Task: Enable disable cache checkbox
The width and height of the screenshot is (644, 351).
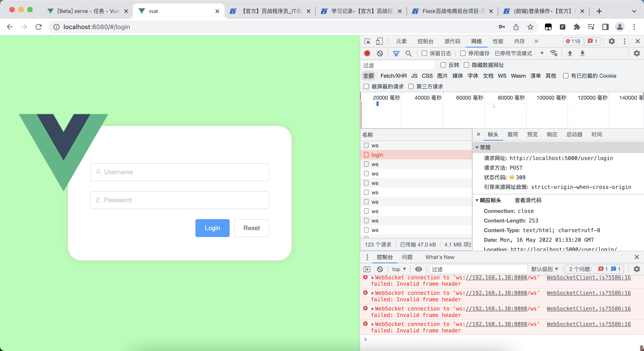Action: tap(463, 53)
